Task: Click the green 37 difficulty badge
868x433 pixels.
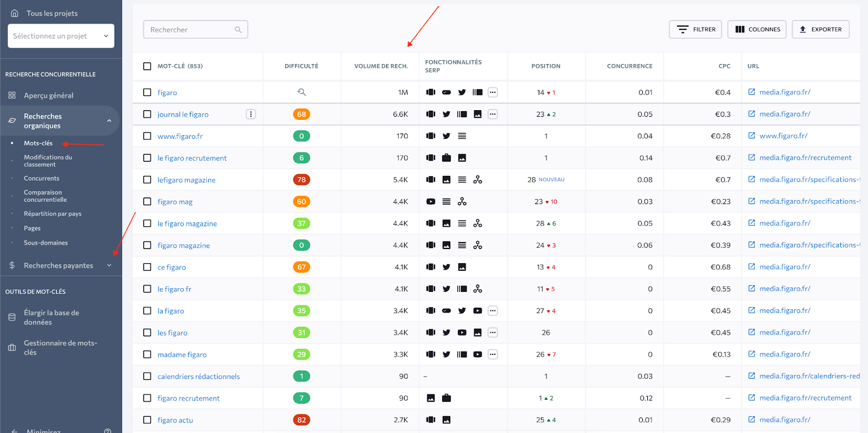Action: coord(302,223)
